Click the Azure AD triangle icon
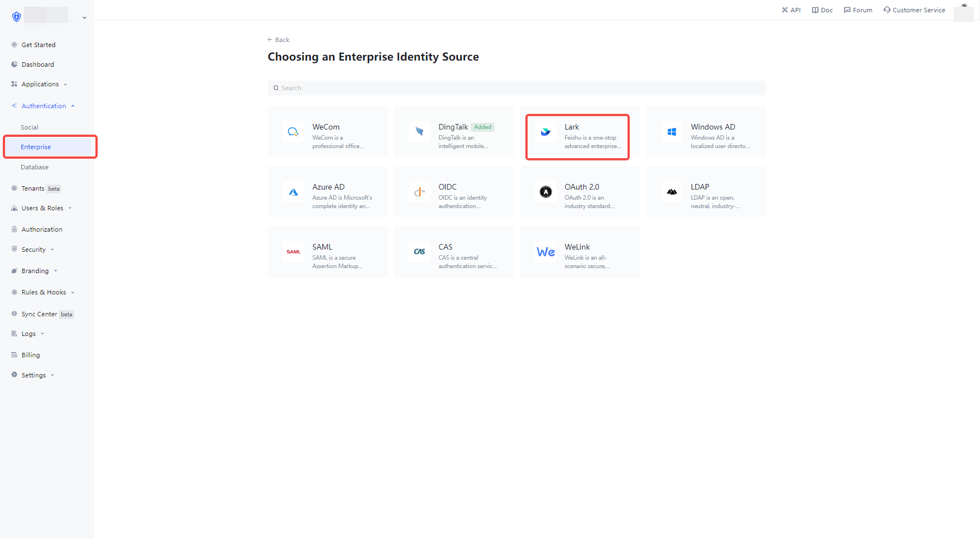Viewport: 980px width, 539px height. coord(293,192)
